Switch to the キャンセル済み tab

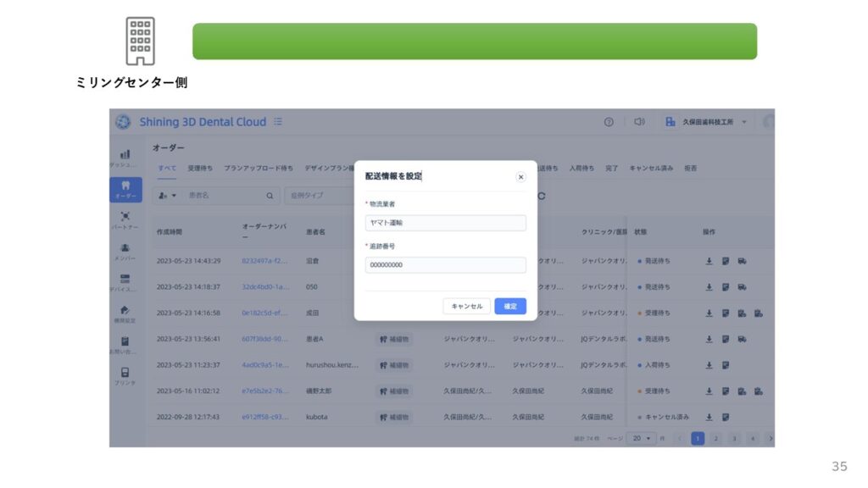pos(651,169)
